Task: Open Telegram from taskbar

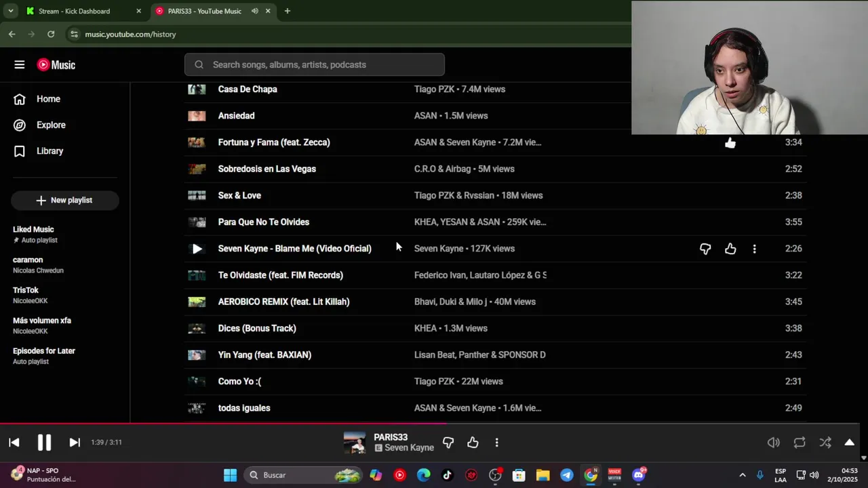Action: coord(567,475)
